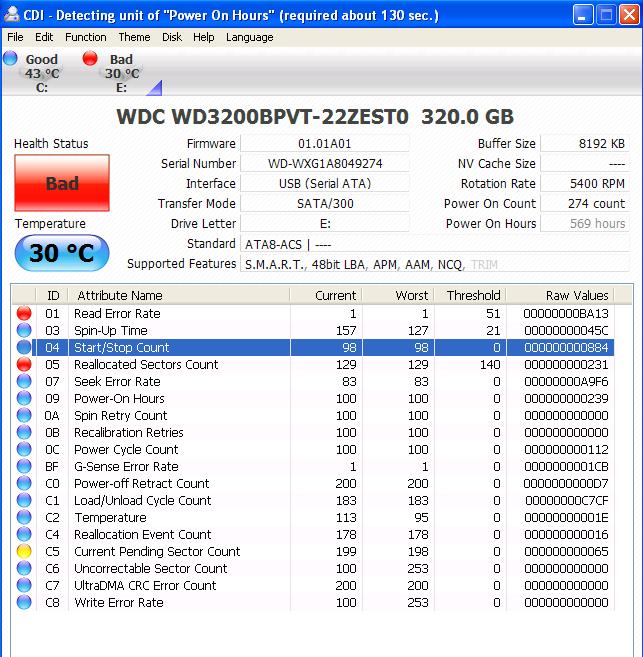The width and height of the screenshot is (643, 657).
Task: Click the Attribute Name column header
Action: 179,295
